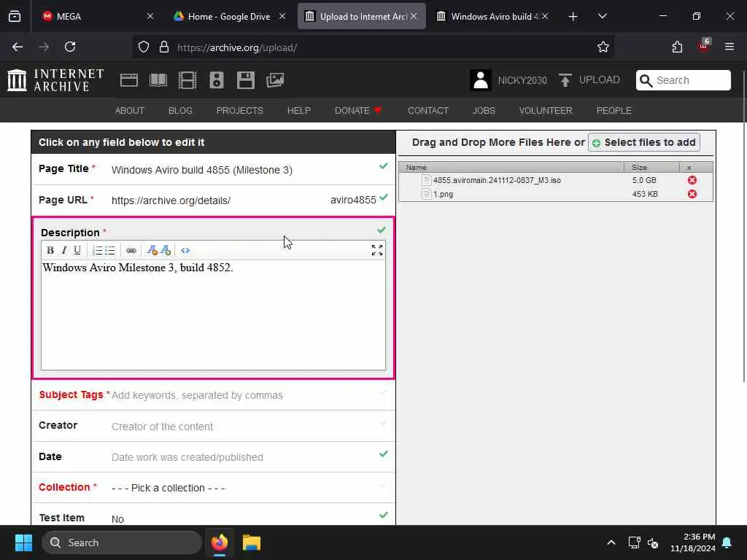Show hidden system tray icons

point(611,542)
